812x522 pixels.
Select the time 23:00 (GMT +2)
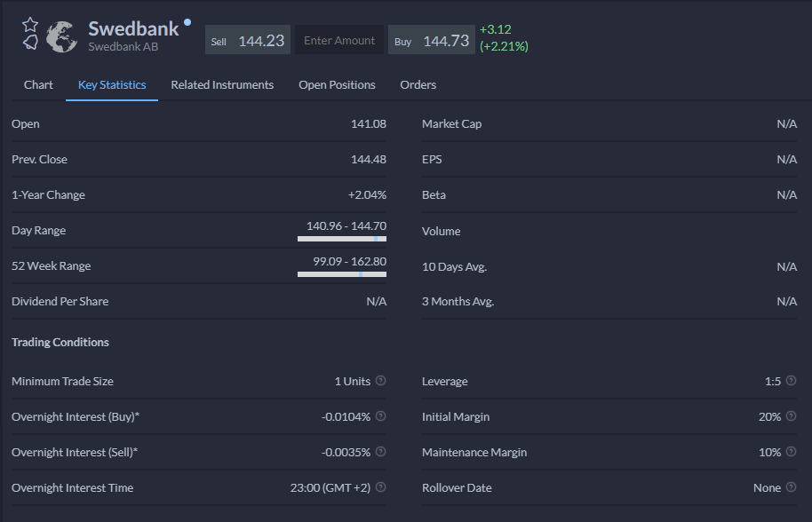[330, 488]
